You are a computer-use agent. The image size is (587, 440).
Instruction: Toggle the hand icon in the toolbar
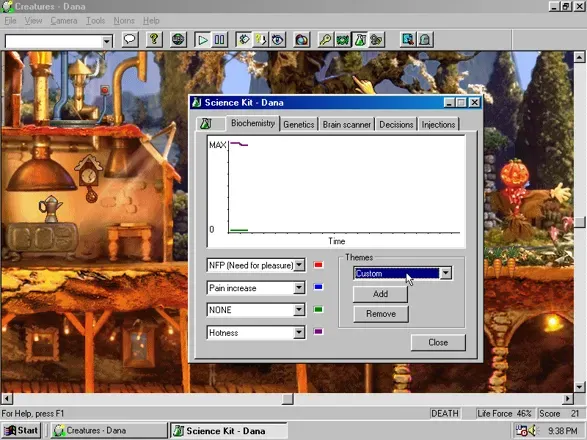click(244, 39)
